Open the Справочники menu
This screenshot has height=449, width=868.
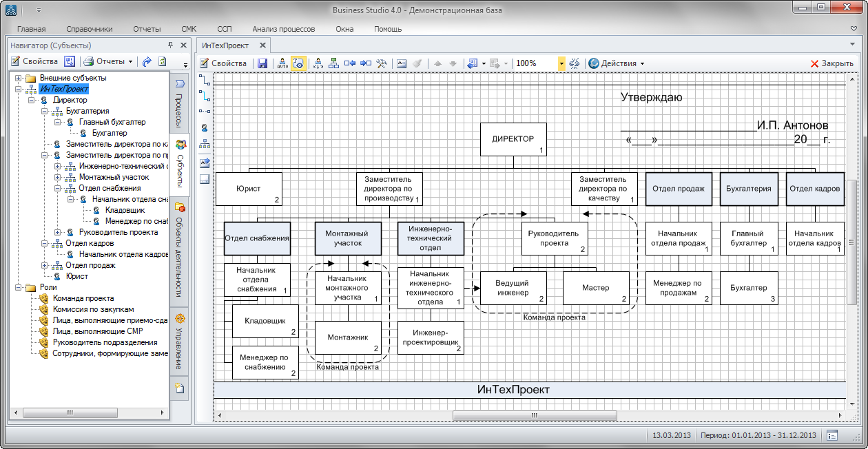click(90, 29)
